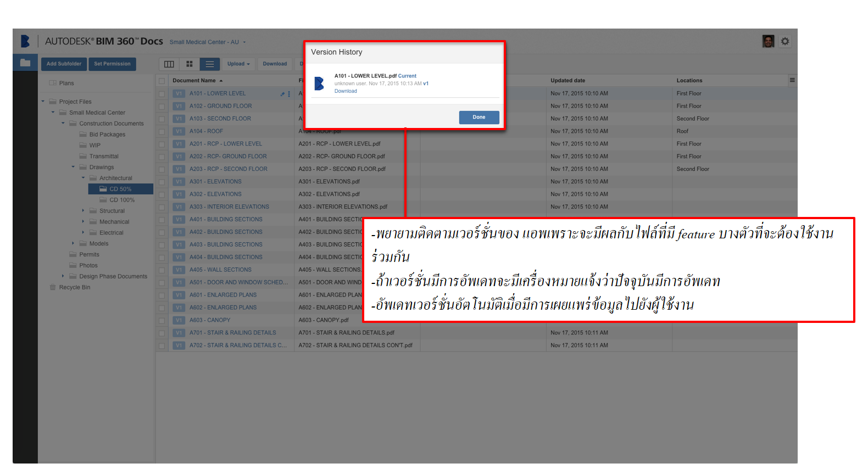Image resolution: width=868 pixels, height=469 pixels.
Task: Click the Locations column header
Action: (689, 81)
